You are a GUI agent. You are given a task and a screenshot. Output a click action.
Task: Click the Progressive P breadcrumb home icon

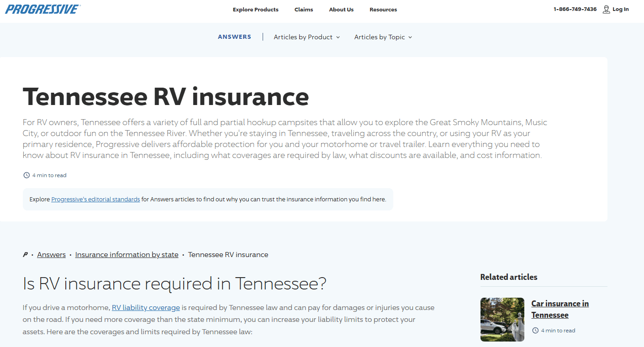(x=26, y=255)
